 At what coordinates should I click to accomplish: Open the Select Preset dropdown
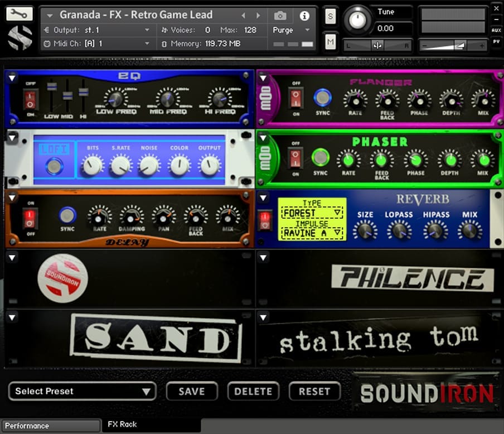point(83,391)
